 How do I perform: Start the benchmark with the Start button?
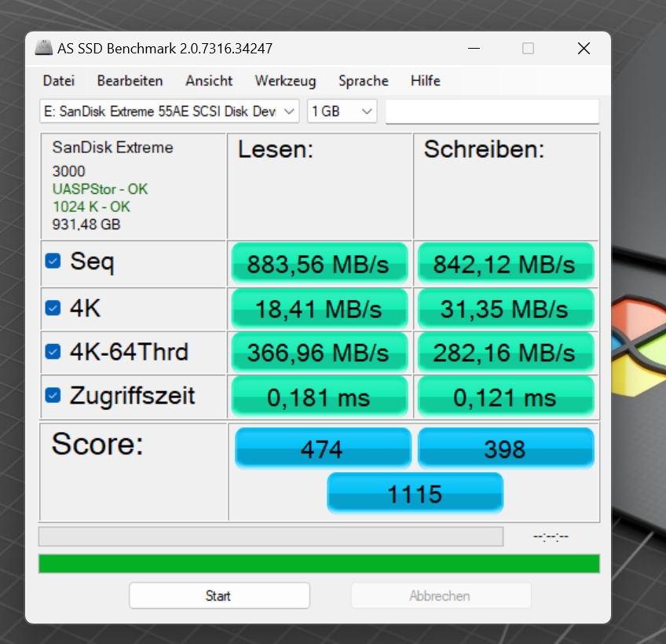tap(220, 595)
